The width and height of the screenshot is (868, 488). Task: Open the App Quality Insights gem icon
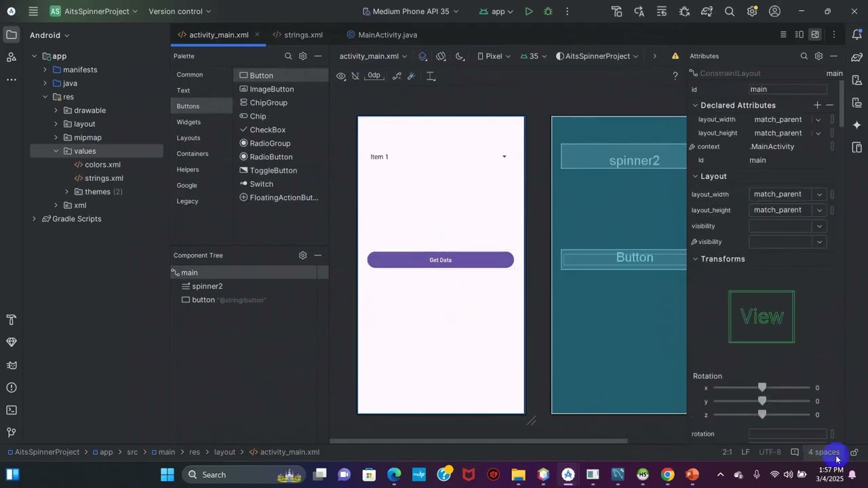coord(12,342)
